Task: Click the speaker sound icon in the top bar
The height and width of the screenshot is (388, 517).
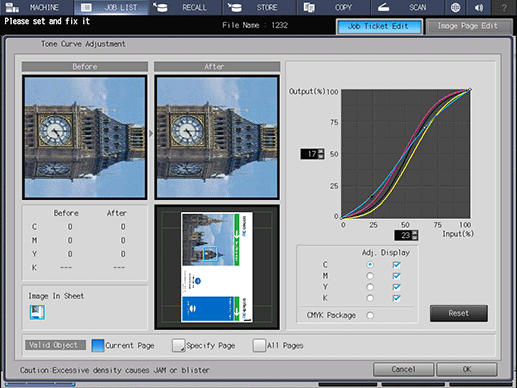Action: [x=479, y=7]
